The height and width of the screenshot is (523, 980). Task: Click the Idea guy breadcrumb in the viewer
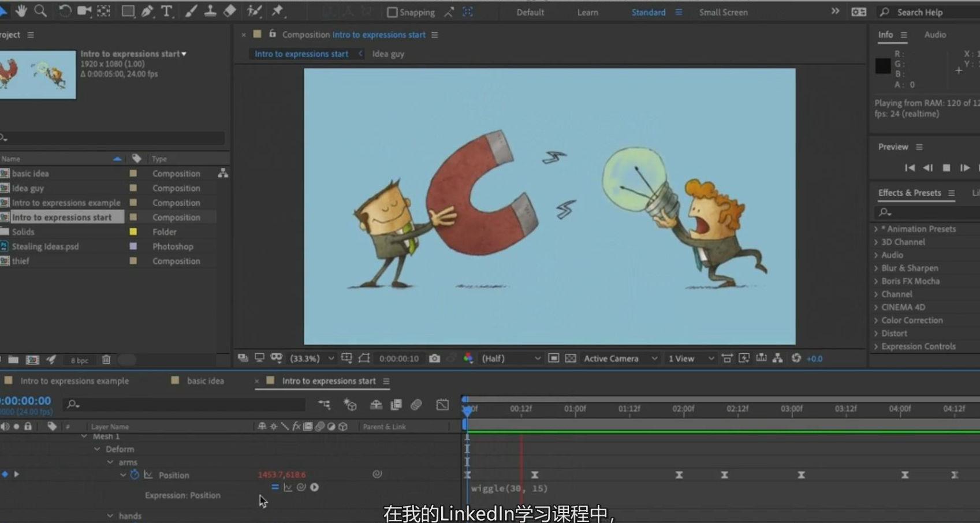tap(388, 54)
